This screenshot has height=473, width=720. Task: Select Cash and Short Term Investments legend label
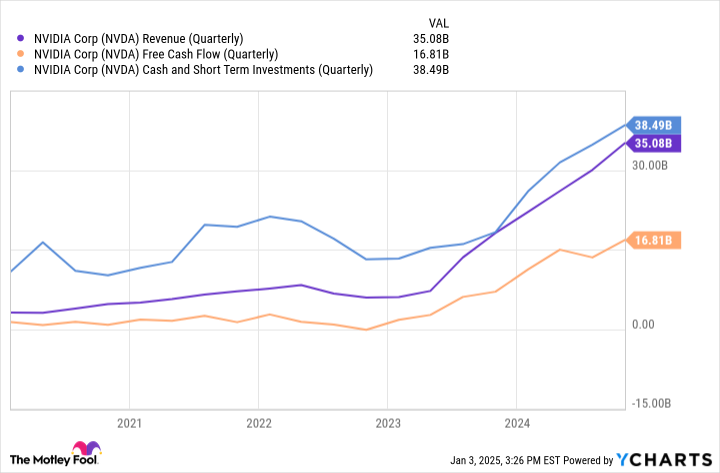(203, 70)
